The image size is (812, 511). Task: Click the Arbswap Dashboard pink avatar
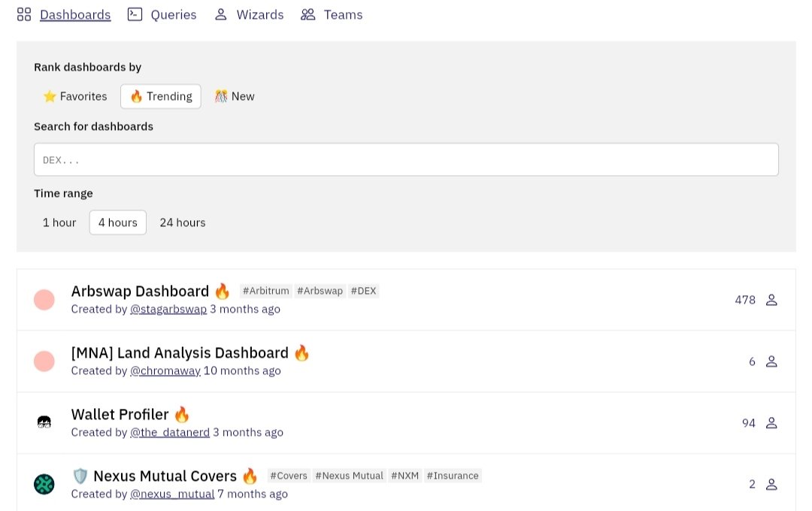point(44,300)
